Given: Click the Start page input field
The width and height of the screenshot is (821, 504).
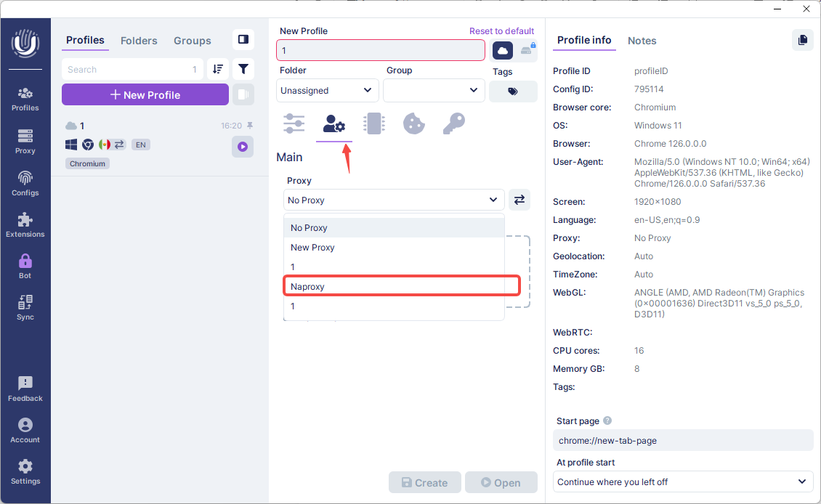Looking at the screenshot, I should (682, 440).
